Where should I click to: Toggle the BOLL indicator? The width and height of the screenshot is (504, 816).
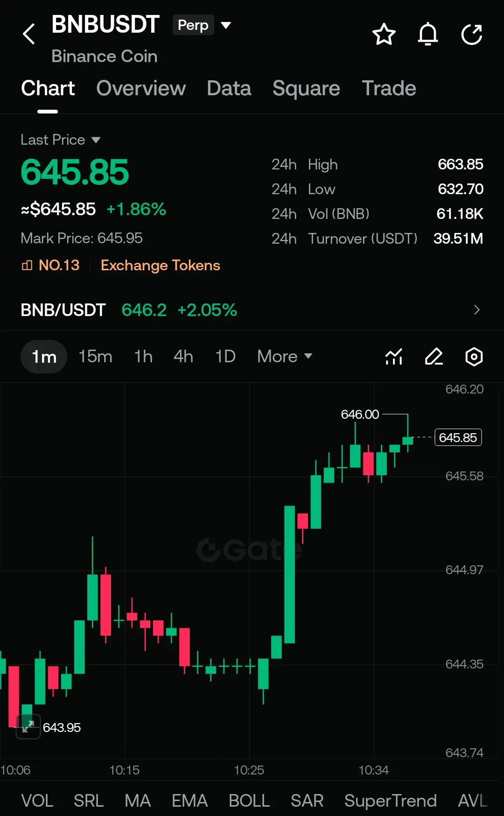pyautogui.click(x=249, y=801)
